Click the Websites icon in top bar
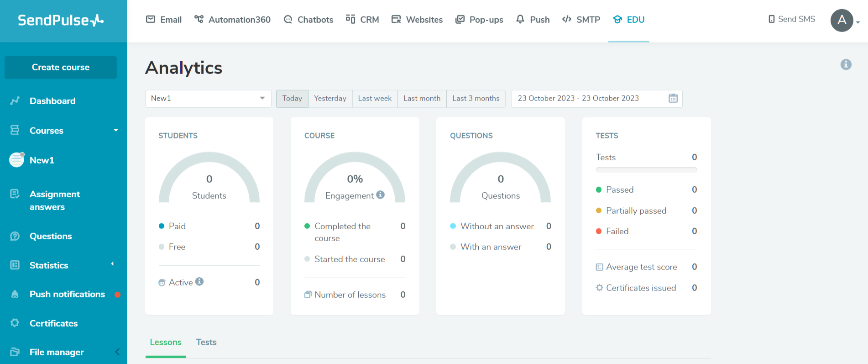Screen dimensions: 868x364 (x=396, y=19)
